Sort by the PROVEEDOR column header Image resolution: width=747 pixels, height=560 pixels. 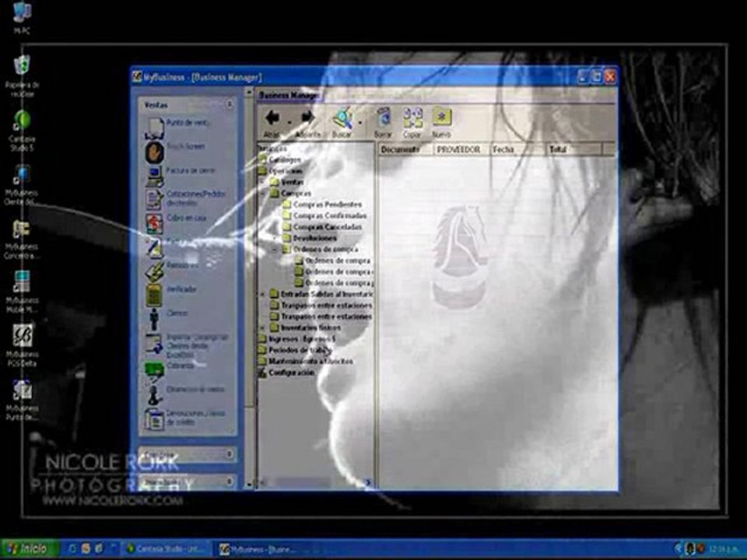point(461,149)
